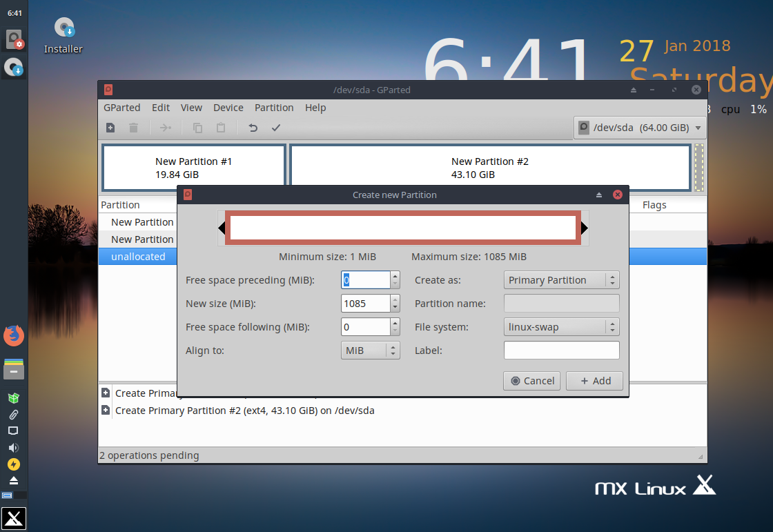
Task: Click the paste partition clipboard icon
Action: [221, 128]
